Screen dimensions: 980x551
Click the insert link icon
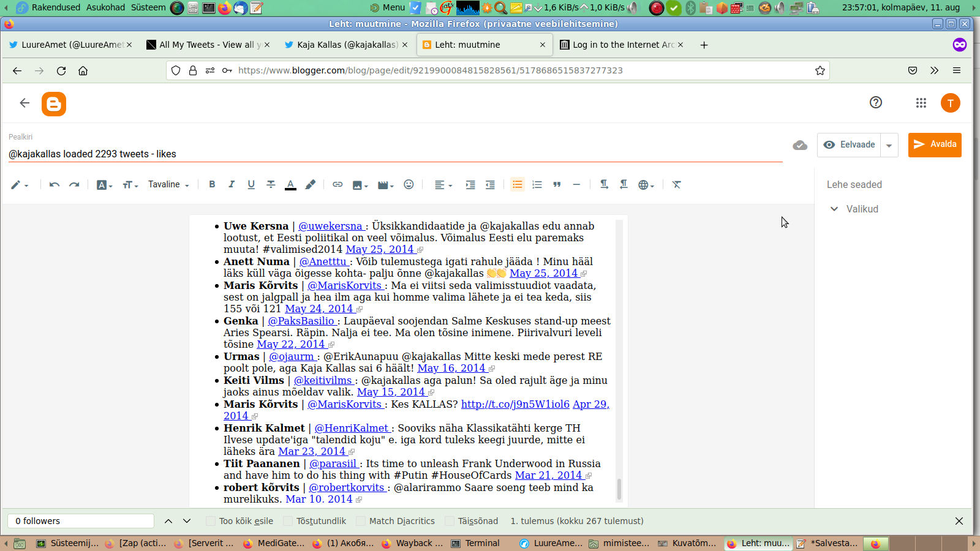[x=337, y=184]
